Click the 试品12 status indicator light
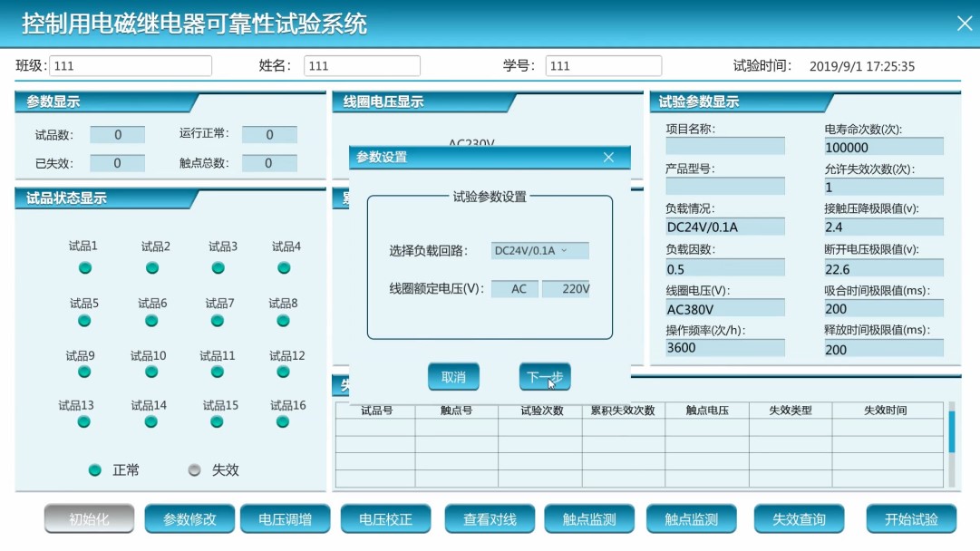This screenshot has width=980, height=551. pos(283,372)
